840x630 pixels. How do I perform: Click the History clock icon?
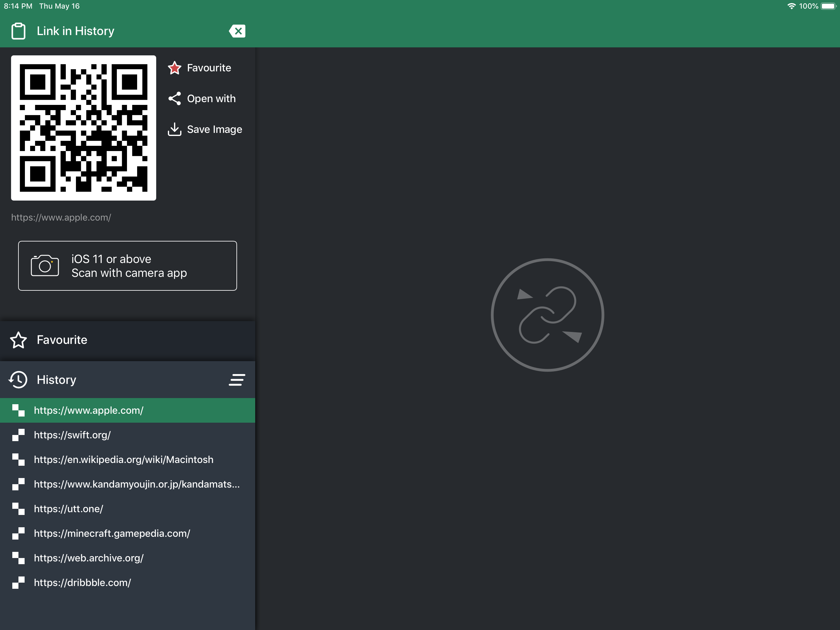tap(18, 380)
